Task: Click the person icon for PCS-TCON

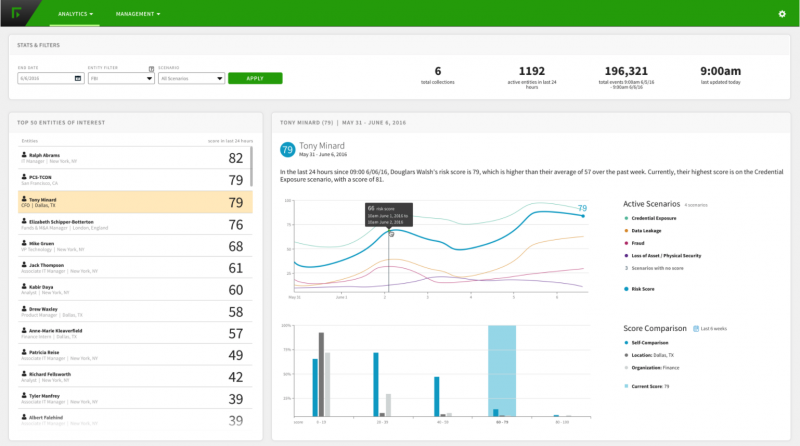Action: (24, 177)
